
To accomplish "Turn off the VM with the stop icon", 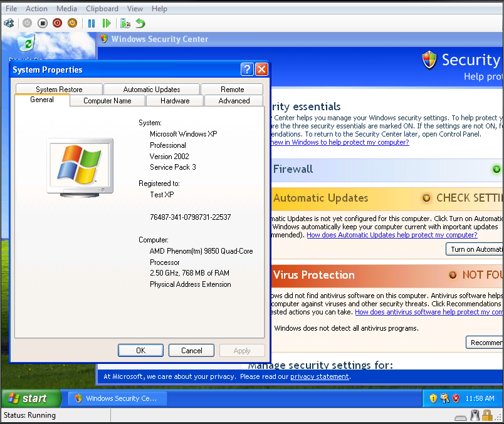I will (43, 23).
